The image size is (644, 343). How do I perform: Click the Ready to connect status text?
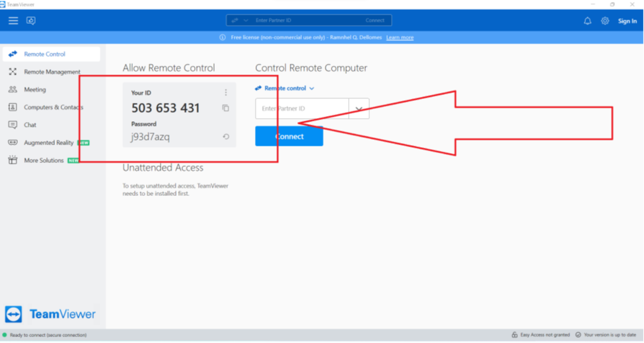coord(48,335)
